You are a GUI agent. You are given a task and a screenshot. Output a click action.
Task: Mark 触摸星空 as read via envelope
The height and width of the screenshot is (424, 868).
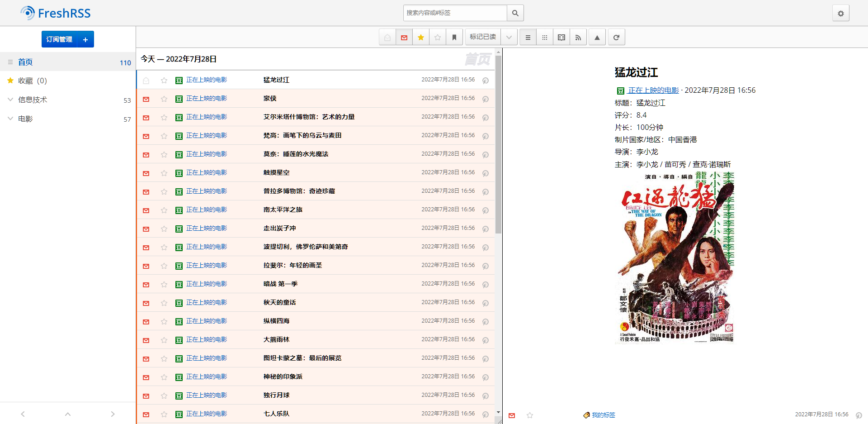point(146,173)
